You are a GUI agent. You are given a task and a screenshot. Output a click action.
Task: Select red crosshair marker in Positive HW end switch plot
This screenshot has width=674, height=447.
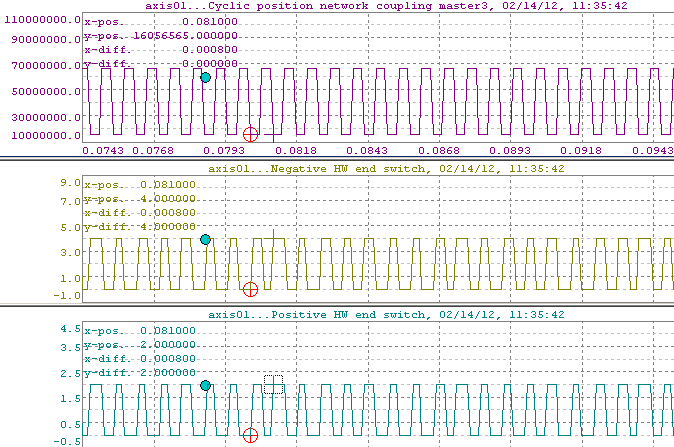250,435
